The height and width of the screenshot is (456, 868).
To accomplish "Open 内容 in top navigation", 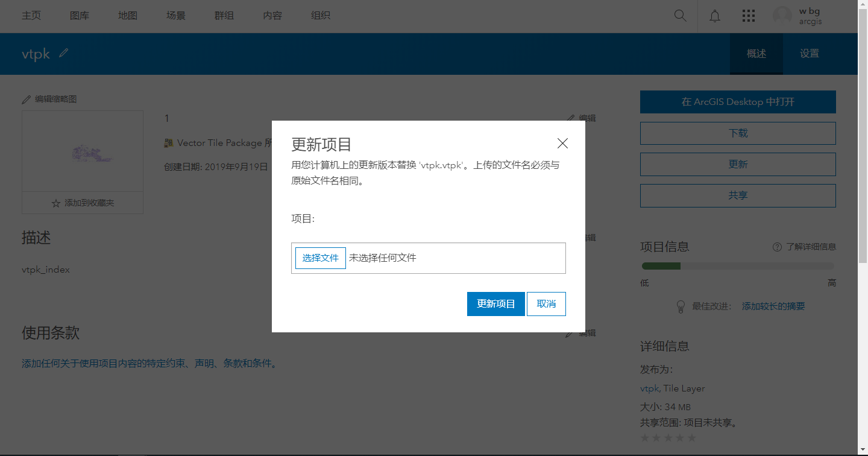I will click(272, 16).
